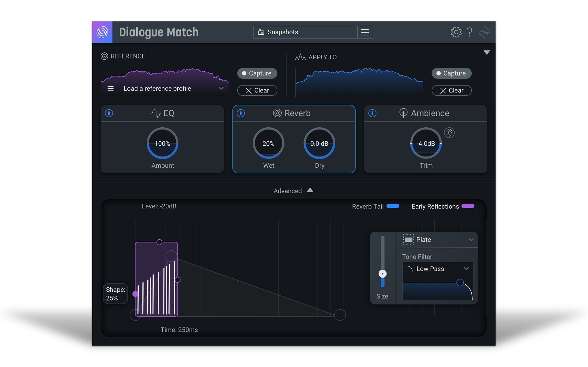The image size is (588, 367).
Task: Click the Reverb module icon
Action: tap(277, 113)
